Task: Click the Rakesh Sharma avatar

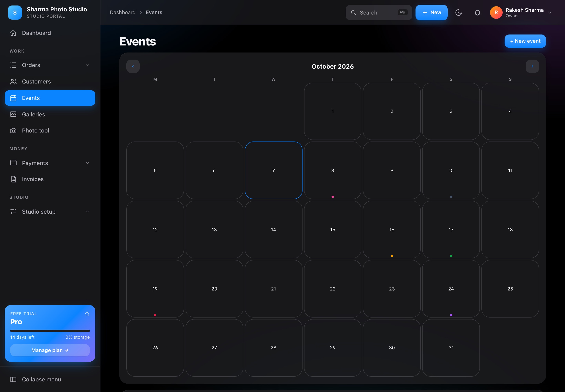Action: point(496,13)
